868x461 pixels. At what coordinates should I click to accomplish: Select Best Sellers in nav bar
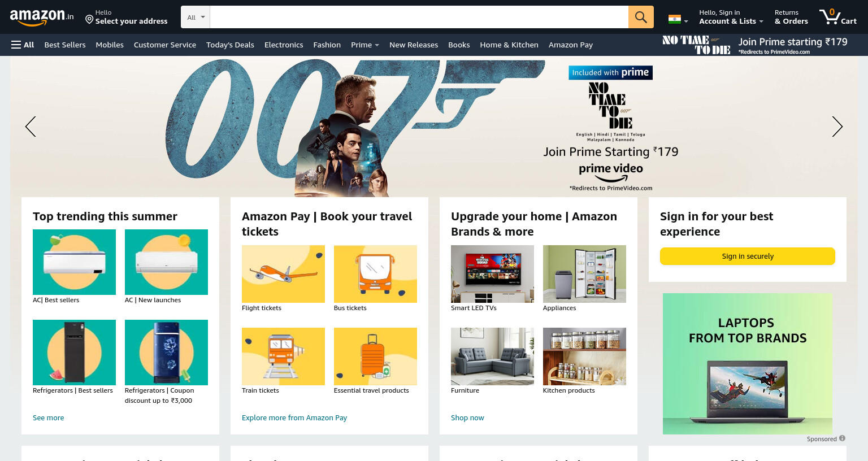[65, 45]
